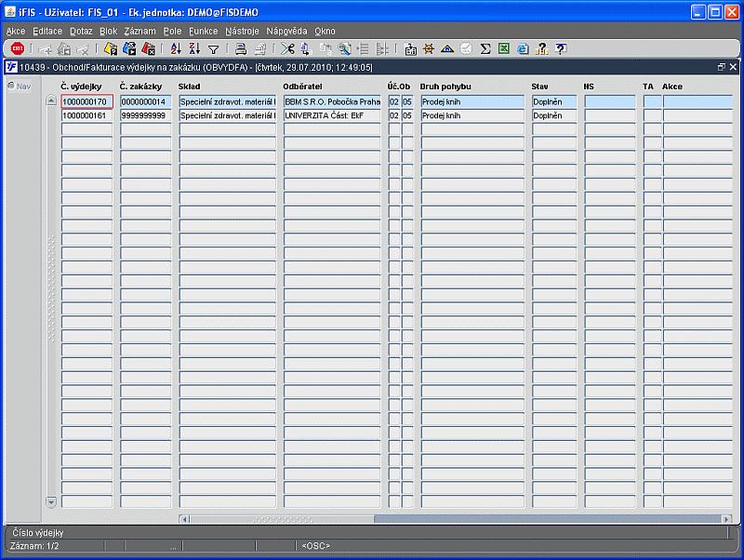744x560 pixels.
Task: Click the yellow question mark help icon
Action: pyautogui.click(x=541, y=48)
